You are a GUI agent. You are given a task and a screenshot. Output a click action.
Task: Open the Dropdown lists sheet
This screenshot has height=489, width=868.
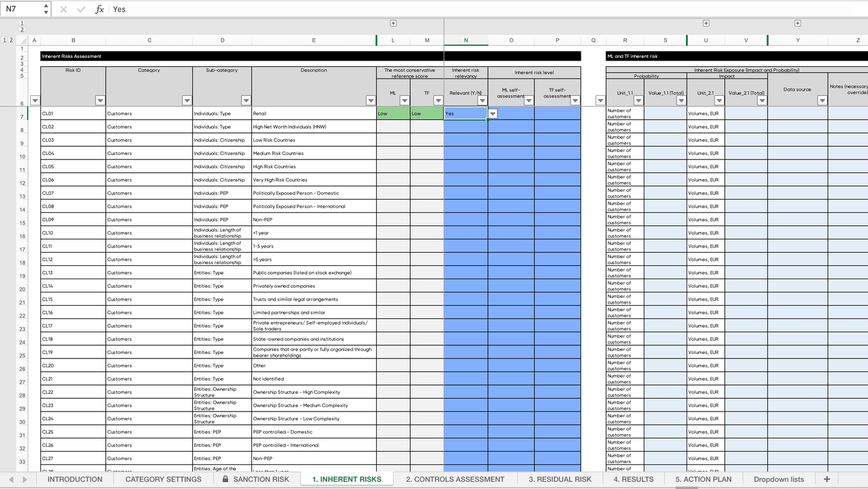779,479
